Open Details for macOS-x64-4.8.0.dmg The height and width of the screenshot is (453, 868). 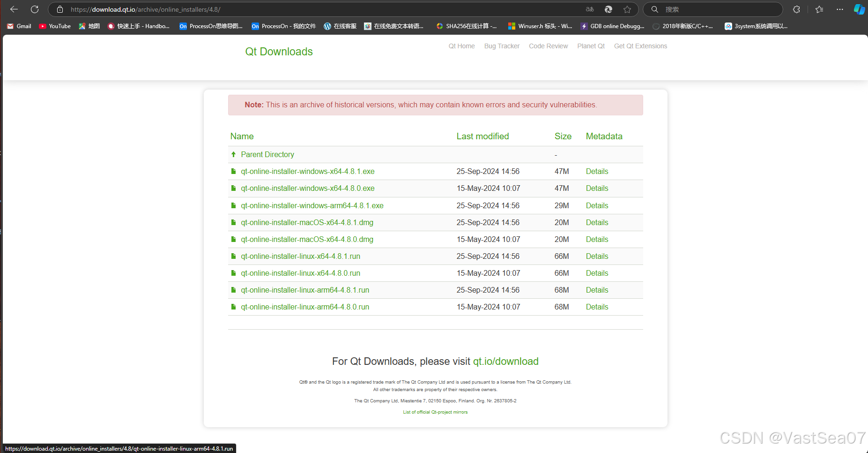pos(597,239)
